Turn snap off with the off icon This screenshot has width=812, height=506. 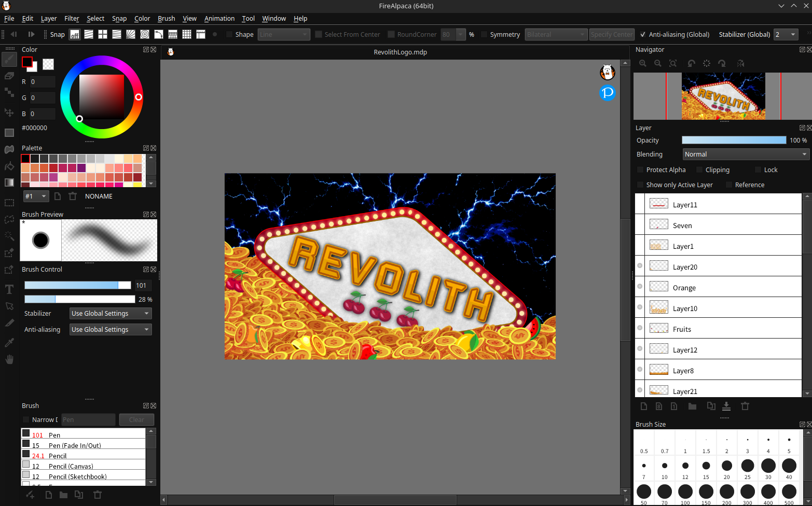[75, 34]
